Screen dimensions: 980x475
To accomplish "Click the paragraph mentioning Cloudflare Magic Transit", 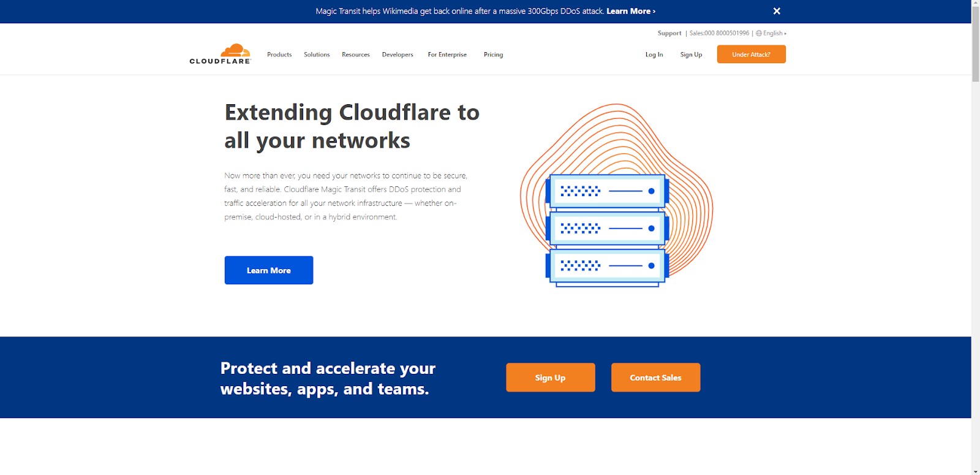I will [x=346, y=196].
